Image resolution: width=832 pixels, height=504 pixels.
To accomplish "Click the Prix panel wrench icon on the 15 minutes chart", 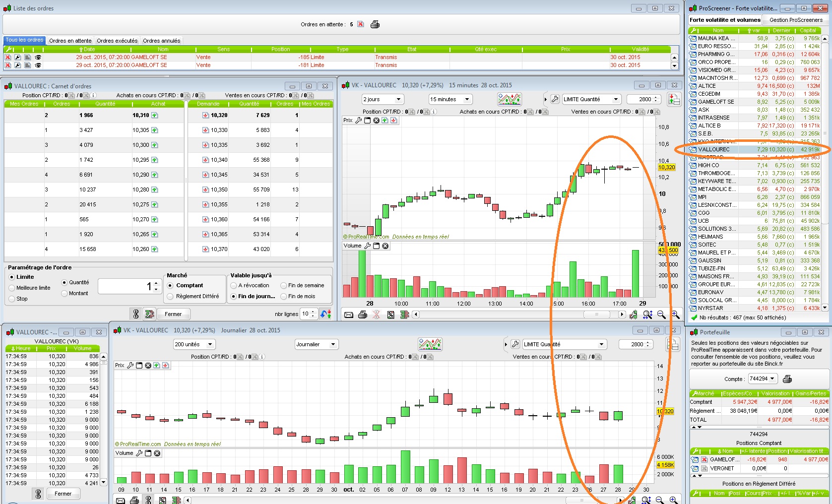I will pos(359,121).
